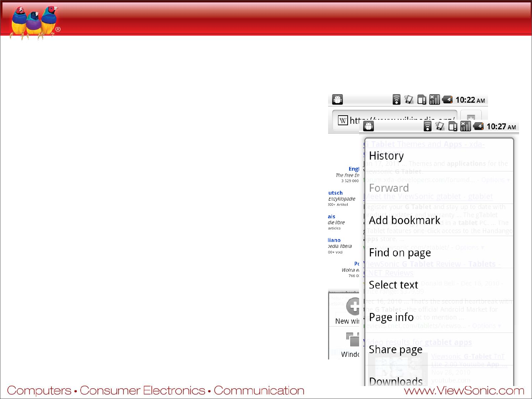Click the Wikipedia favicon in the URL bar

pyautogui.click(x=343, y=120)
